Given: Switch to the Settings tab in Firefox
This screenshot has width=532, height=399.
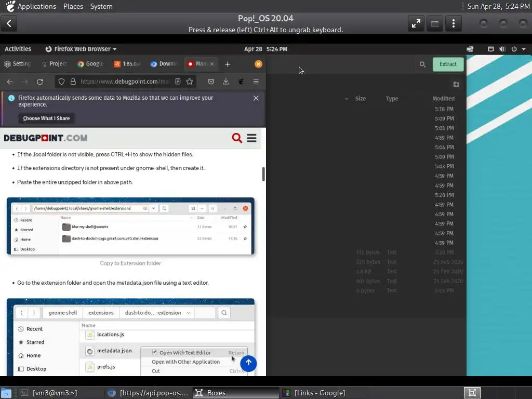Looking at the screenshot, I should [x=18, y=64].
